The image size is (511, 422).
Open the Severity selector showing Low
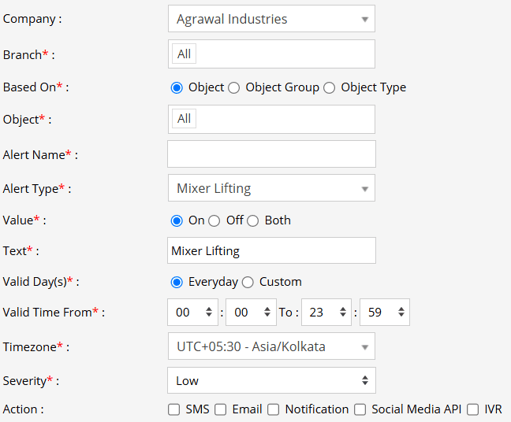coord(271,380)
